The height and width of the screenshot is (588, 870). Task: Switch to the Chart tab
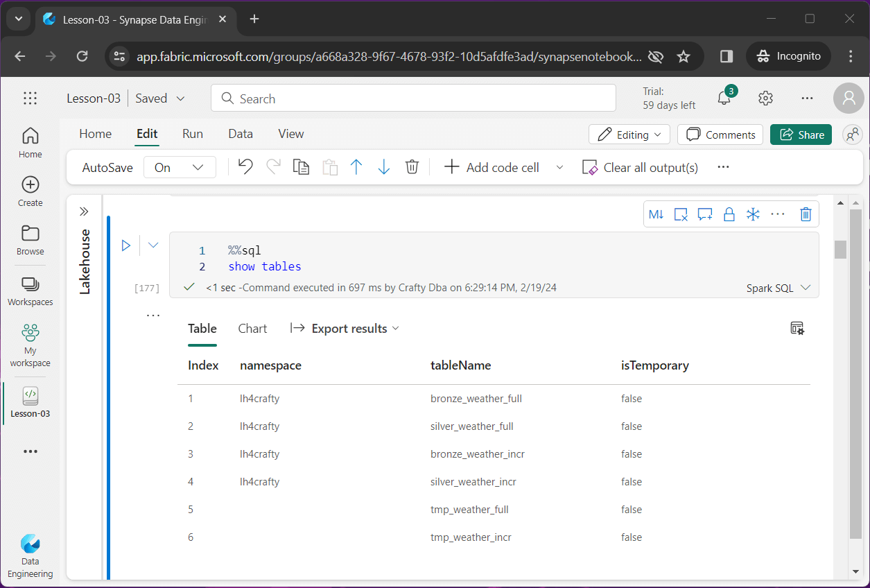point(252,329)
